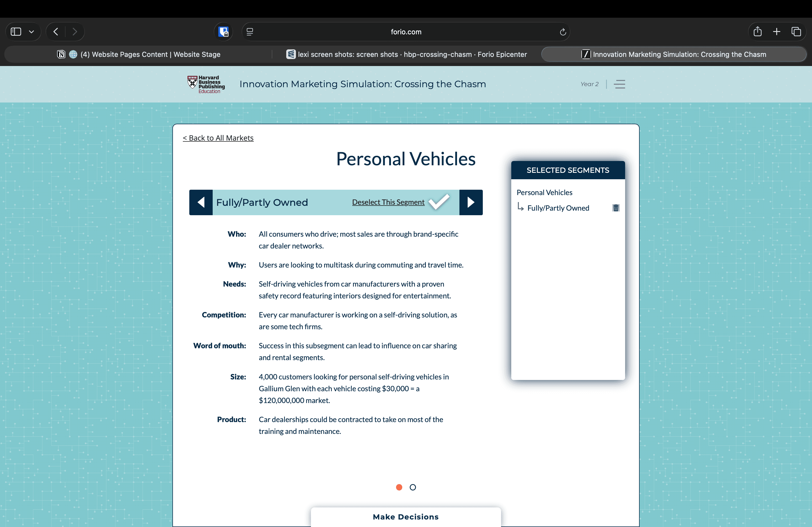This screenshot has width=812, height=527.
Task: Click the trash icon beside Fully/Partly Owned
Action: point(615,208)
